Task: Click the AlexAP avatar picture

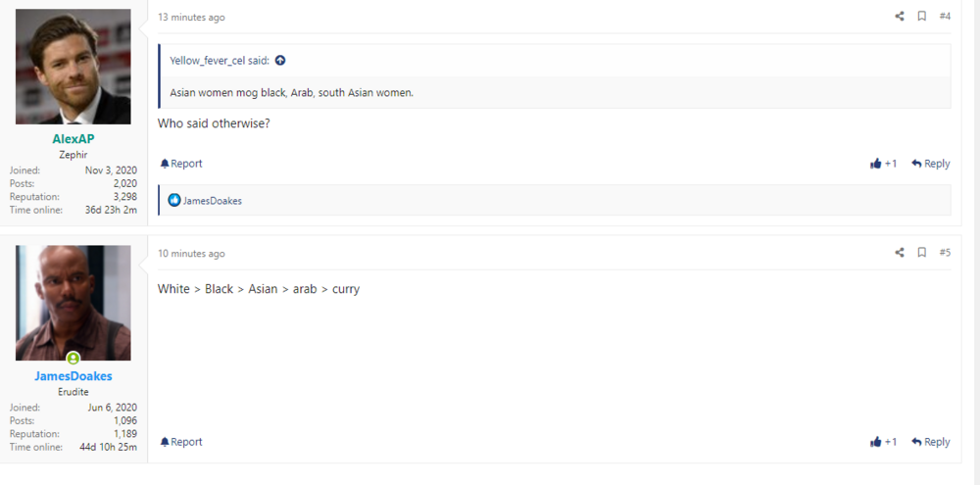Action: pyautogui.click(x=73, y=67)
